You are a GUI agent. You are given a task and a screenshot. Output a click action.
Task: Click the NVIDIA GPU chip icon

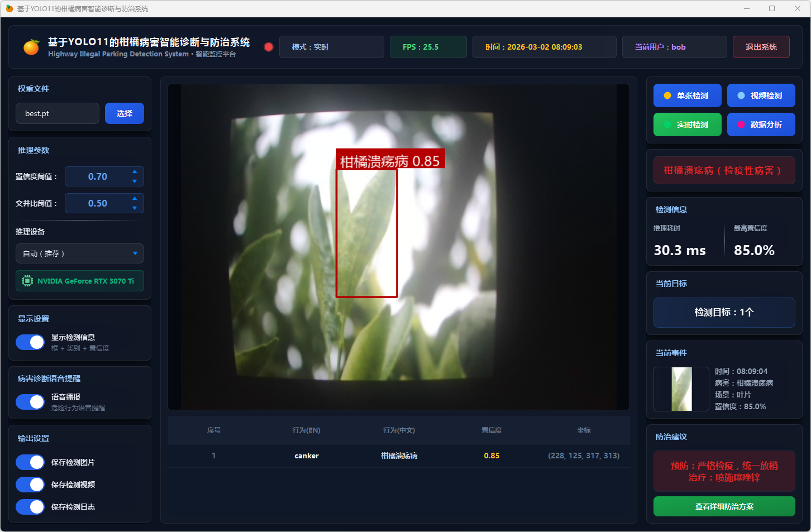tap(27, 281)
